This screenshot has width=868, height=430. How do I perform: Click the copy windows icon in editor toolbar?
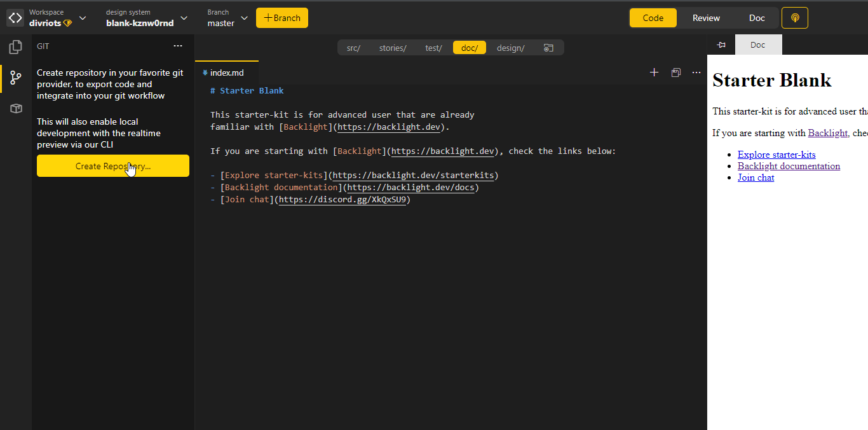(x=675, y=73)
